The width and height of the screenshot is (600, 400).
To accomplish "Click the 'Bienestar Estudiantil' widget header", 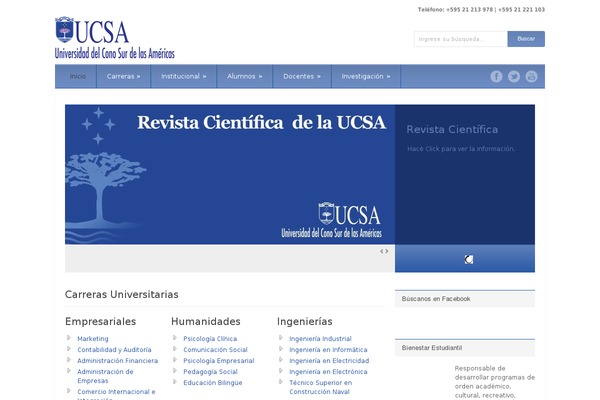I will pos(465,348).
